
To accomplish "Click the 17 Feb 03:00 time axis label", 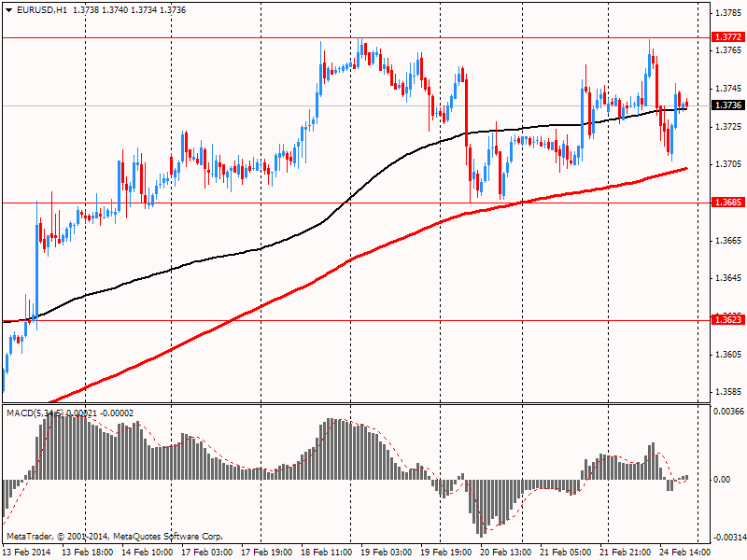I will (207, 552).
